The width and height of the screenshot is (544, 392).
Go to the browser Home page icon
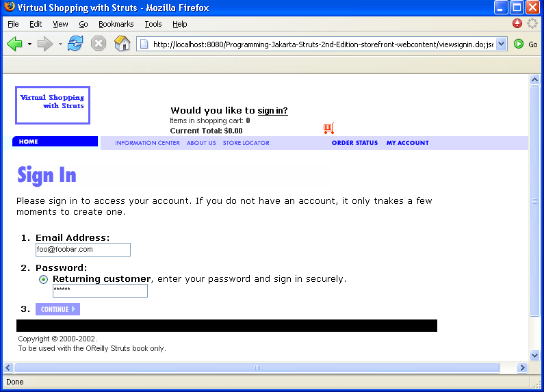point(122,44)
